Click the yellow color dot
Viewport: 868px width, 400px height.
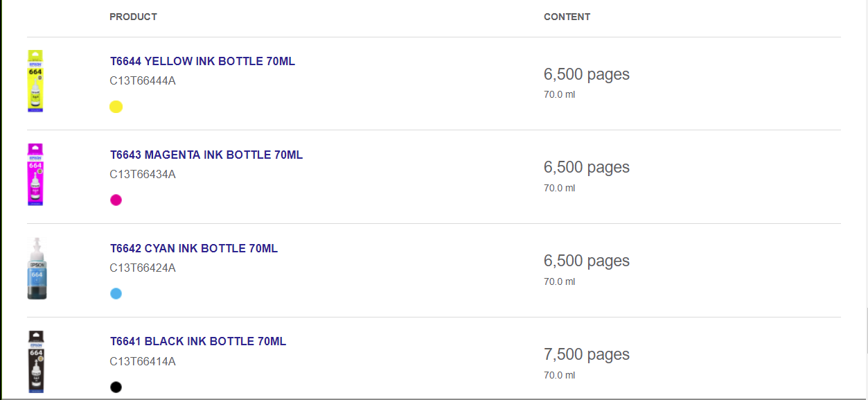click(116, 107)
